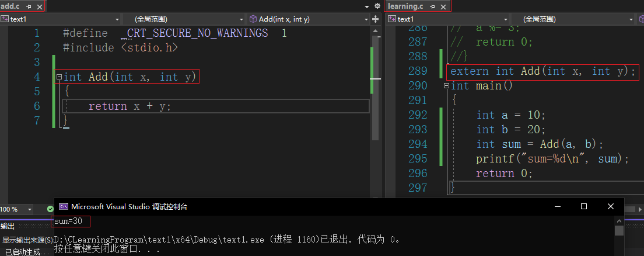Collapse the main function outline in learning.c

coord(446,86)
